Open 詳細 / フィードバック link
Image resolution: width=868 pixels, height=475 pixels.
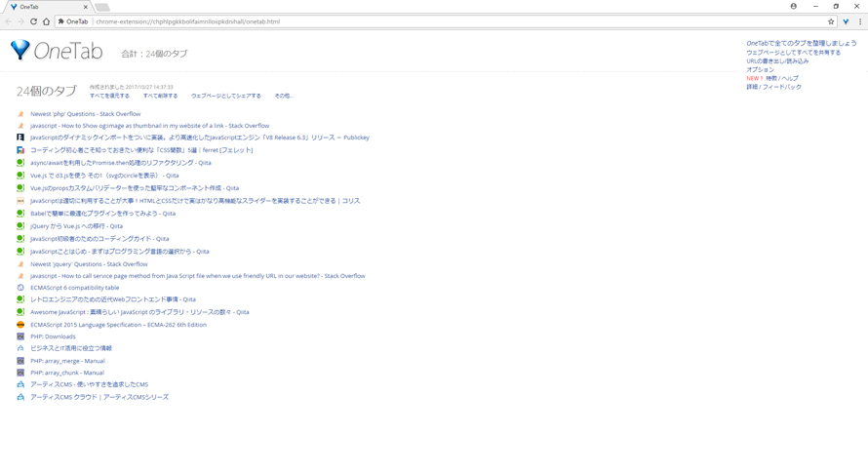tap(774, 87)
